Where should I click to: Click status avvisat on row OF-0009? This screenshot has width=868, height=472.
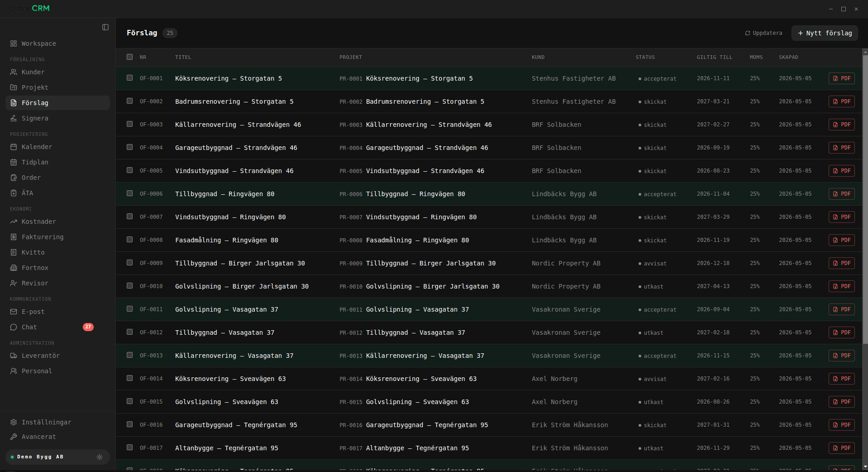coord(652,264)
